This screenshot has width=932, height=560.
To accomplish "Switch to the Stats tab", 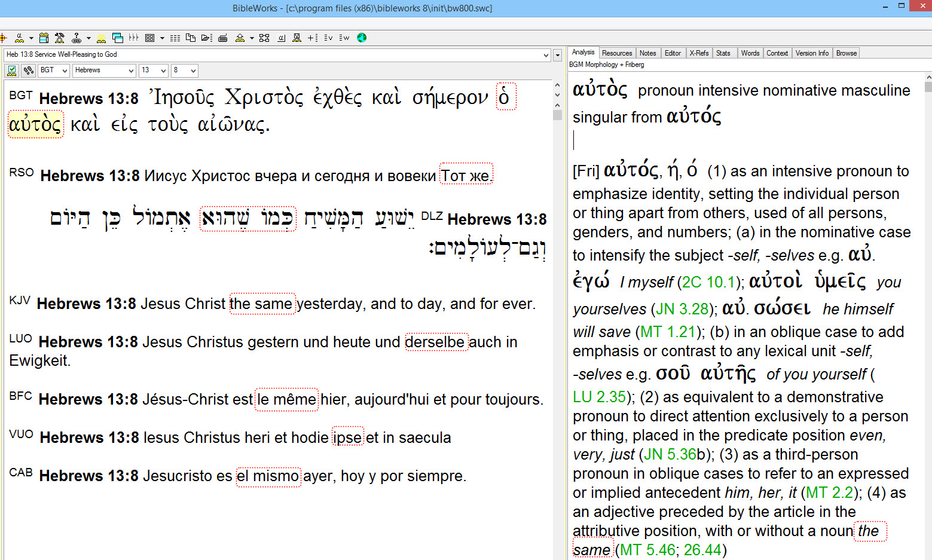I will 723,53.
